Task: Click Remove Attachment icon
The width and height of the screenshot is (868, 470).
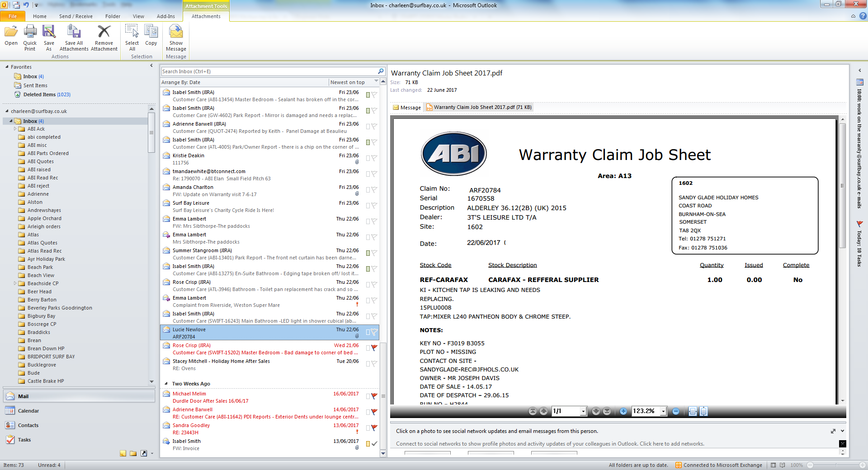Action: [104, 33]
